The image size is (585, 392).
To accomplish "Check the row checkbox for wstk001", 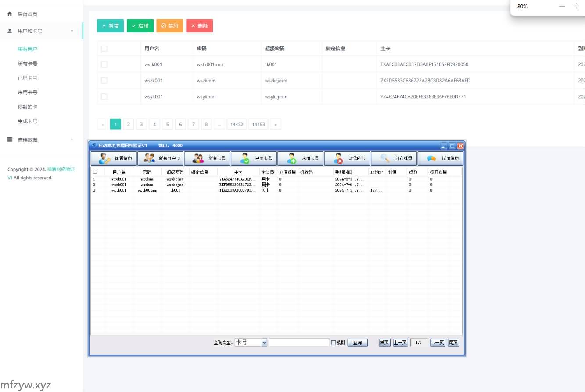I will click(x=104, y=64).
